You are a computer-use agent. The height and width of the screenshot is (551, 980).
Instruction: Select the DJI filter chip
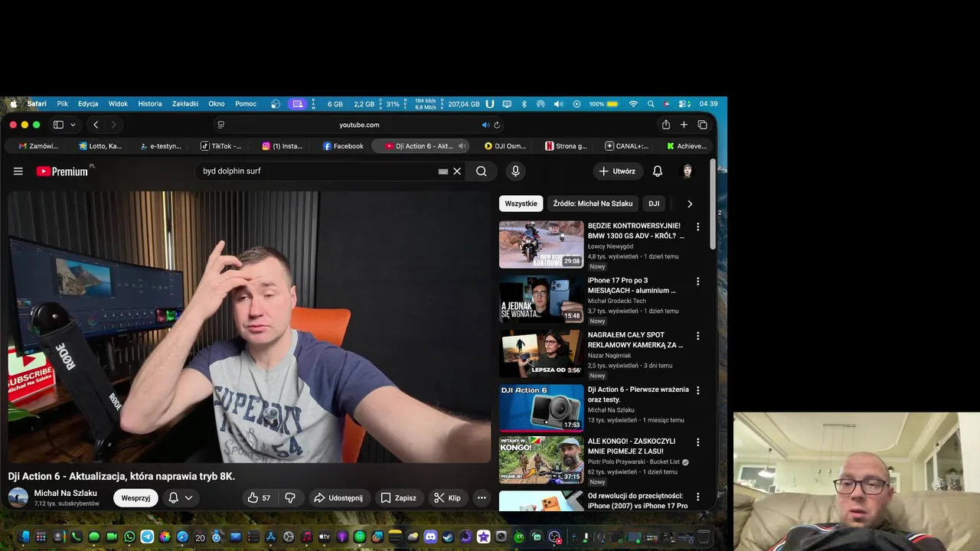point(654,204)
